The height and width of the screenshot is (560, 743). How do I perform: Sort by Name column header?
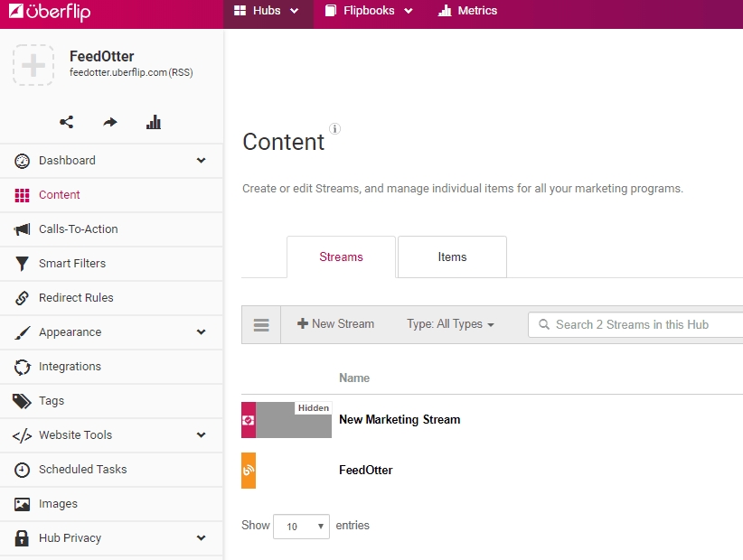[x=354, y=378]
